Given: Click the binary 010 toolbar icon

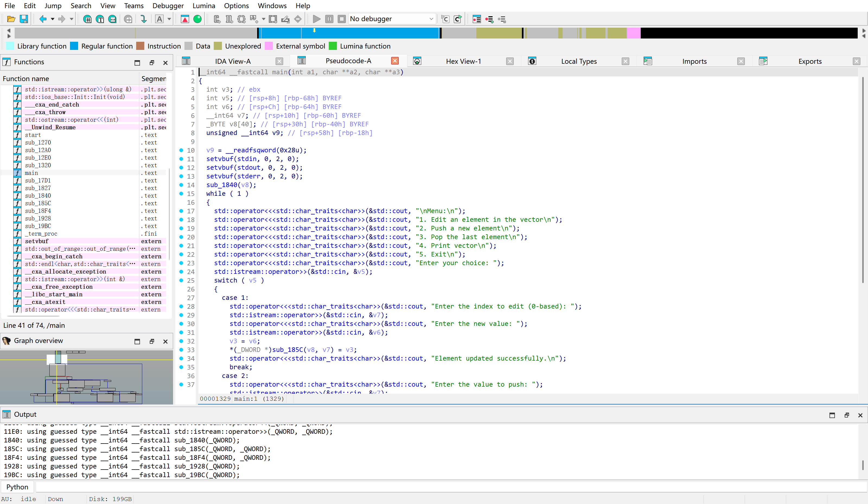Looking at the screenshot, I should pyautogui.click(x=112, y=19).
